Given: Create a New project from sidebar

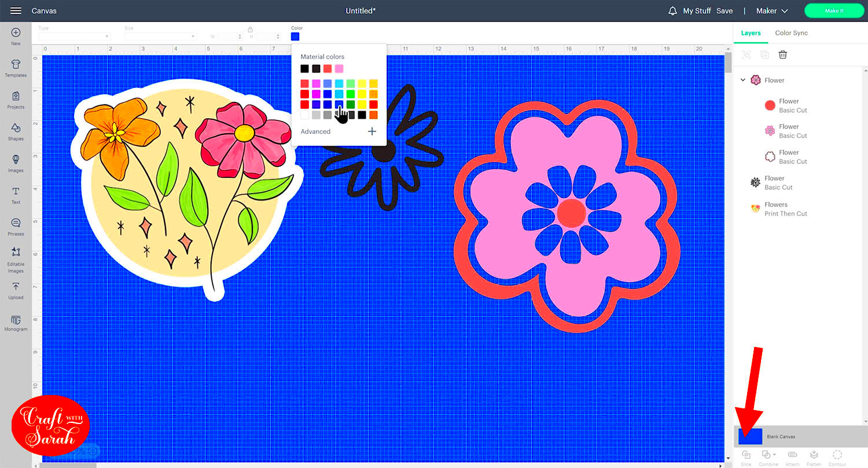Looking at the screenshot, I should pos(16,37).
